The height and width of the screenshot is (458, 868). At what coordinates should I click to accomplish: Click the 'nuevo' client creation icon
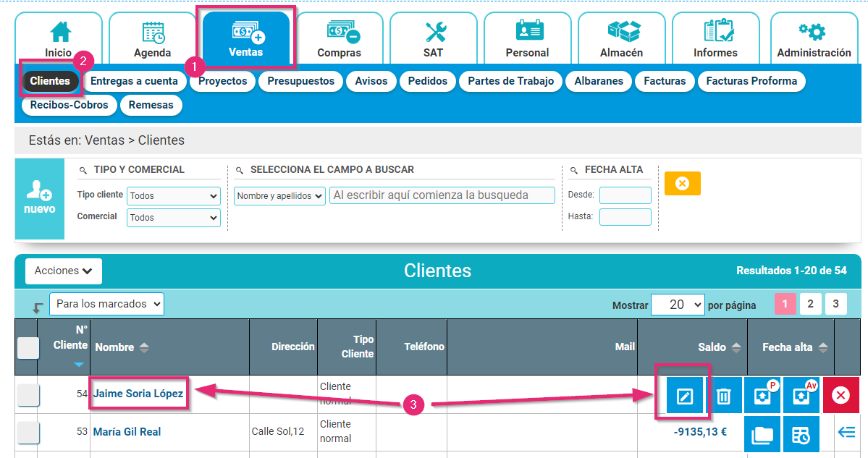point(40,199)
